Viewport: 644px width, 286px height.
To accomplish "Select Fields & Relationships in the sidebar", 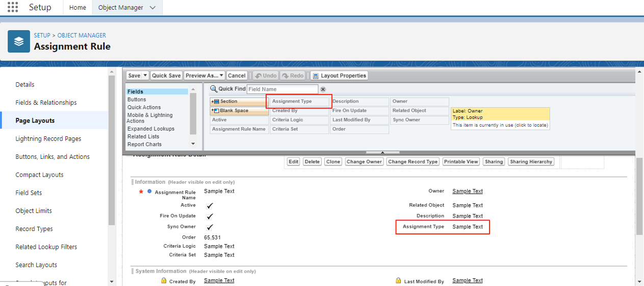I will pyautogui.click(x=46, y=103).
